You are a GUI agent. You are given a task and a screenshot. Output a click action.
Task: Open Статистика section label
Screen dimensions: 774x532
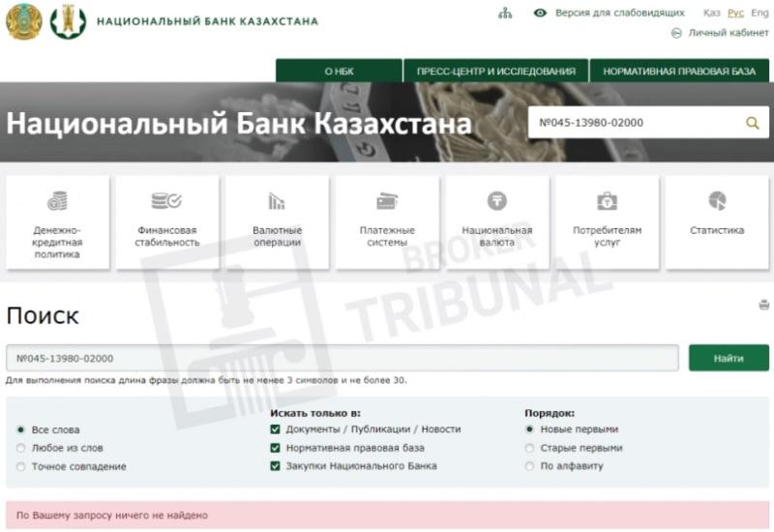(x=717, y=230)
